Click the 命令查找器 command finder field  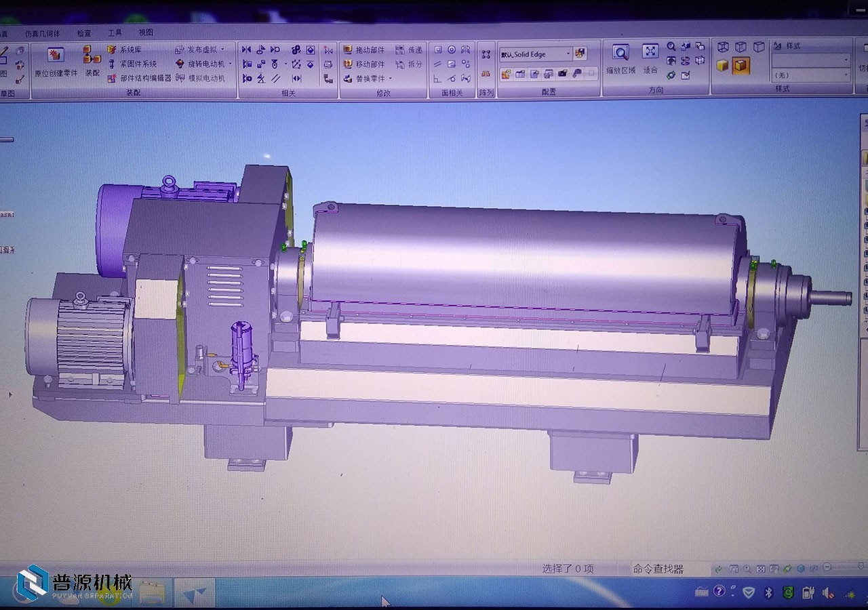(667, 569)
